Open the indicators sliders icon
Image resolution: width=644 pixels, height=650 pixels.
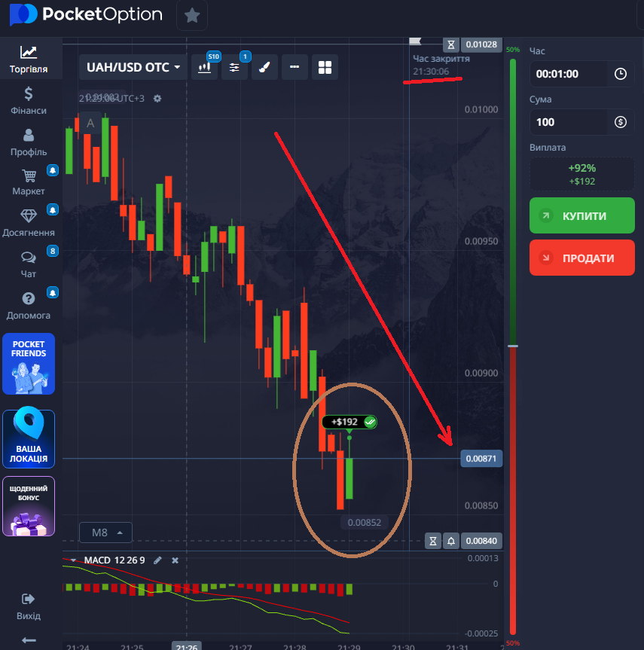235,67
